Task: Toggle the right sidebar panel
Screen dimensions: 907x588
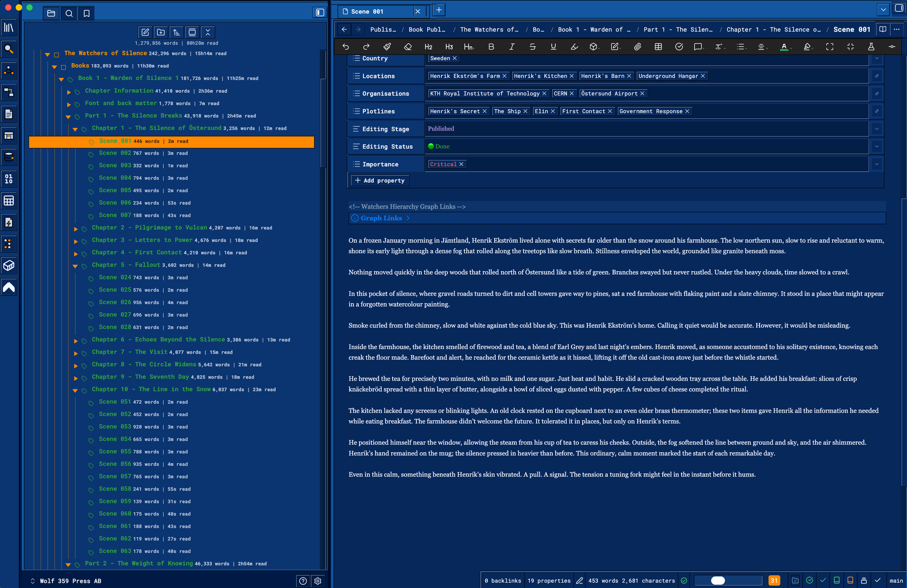Action: click(x=899, y=8)
